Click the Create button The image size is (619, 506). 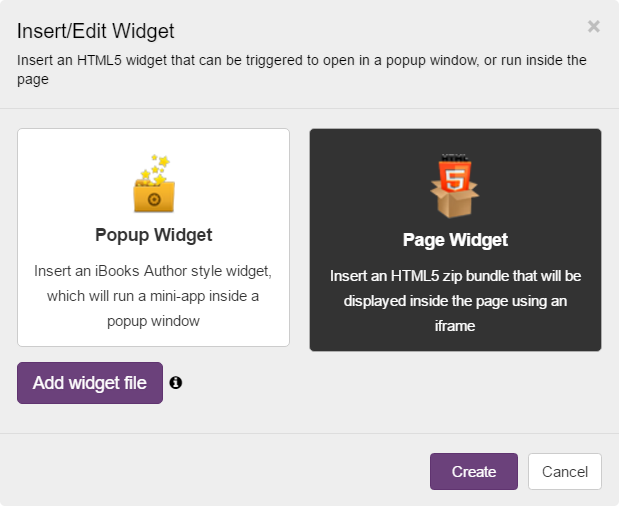473,472
